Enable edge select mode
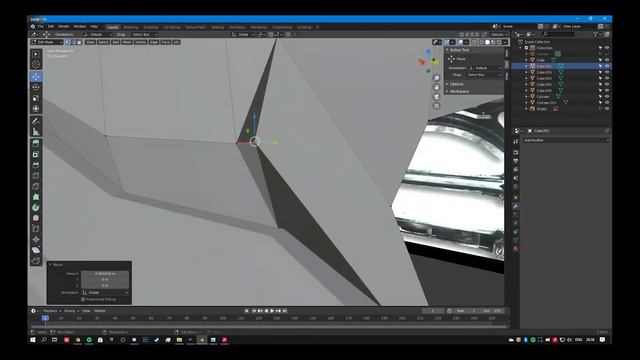 tap(73, 42)
